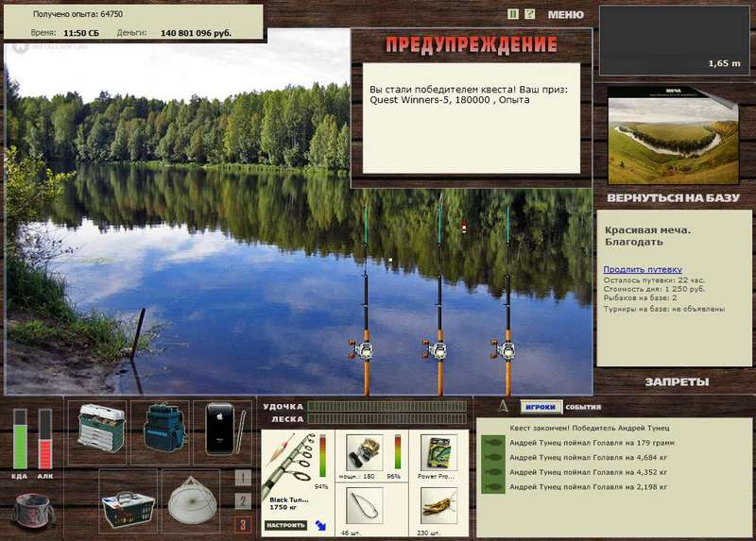Switch to the СОБЫТИЯ tab
Image resolution: width=756 pixels, height=541 pixels.
[583, 407]
